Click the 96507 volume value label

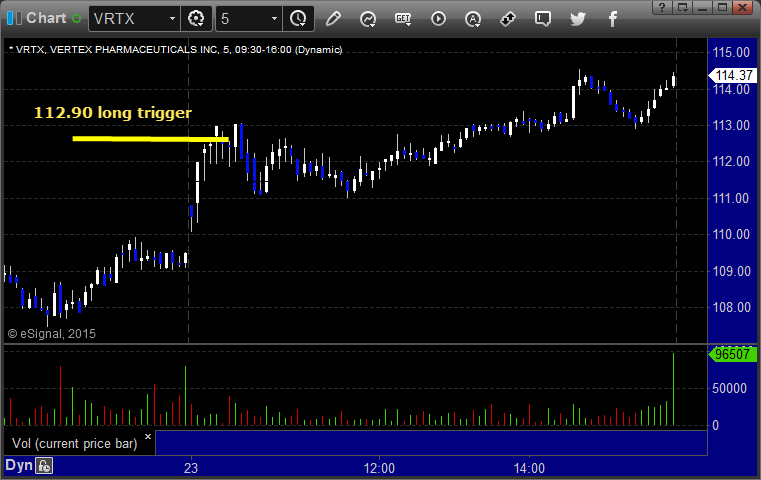[733, 354]
